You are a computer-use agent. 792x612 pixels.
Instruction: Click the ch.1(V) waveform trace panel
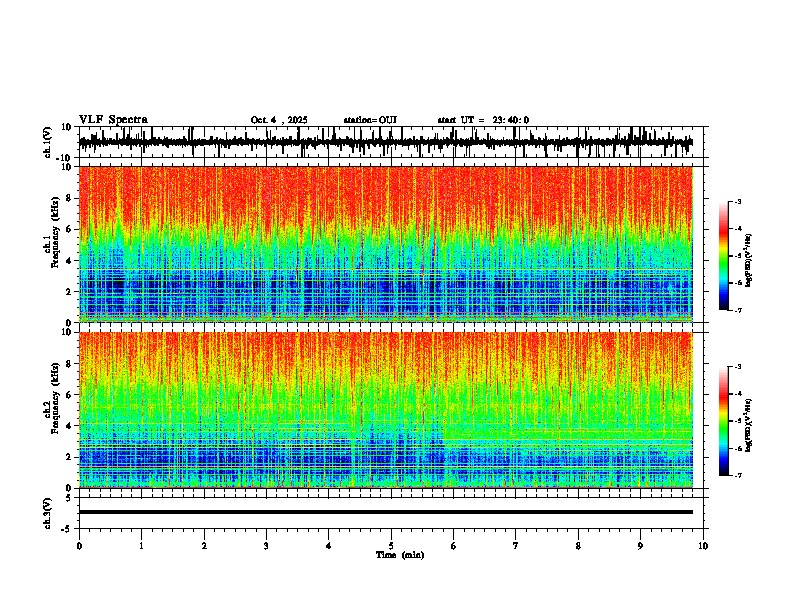point(391,142)
